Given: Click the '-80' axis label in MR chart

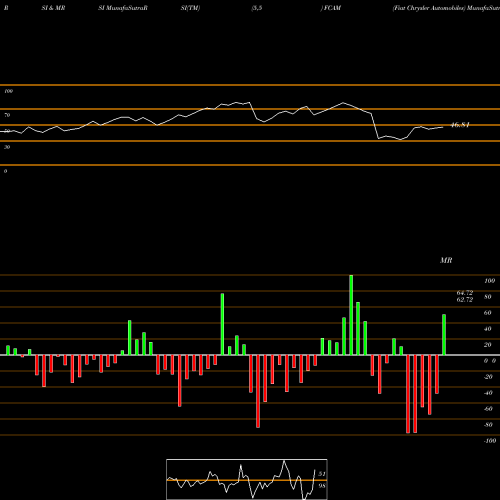Looking at the screenshot, I should 488,425.
